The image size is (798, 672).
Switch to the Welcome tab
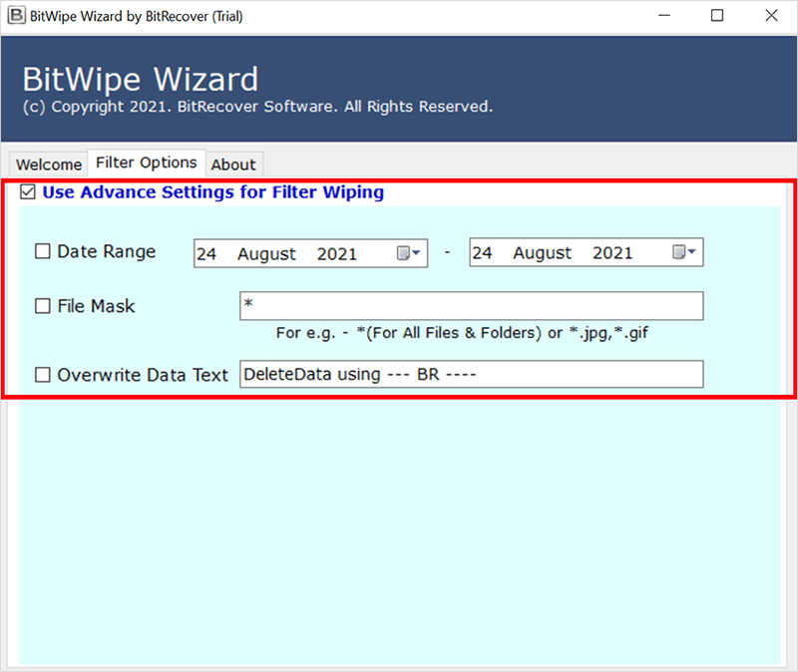click(x=49, y=165)
